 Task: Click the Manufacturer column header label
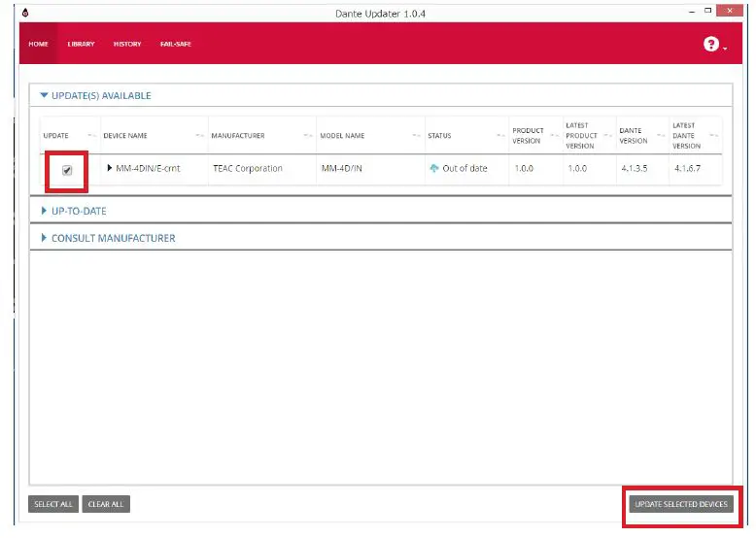(x=238, y=135)
